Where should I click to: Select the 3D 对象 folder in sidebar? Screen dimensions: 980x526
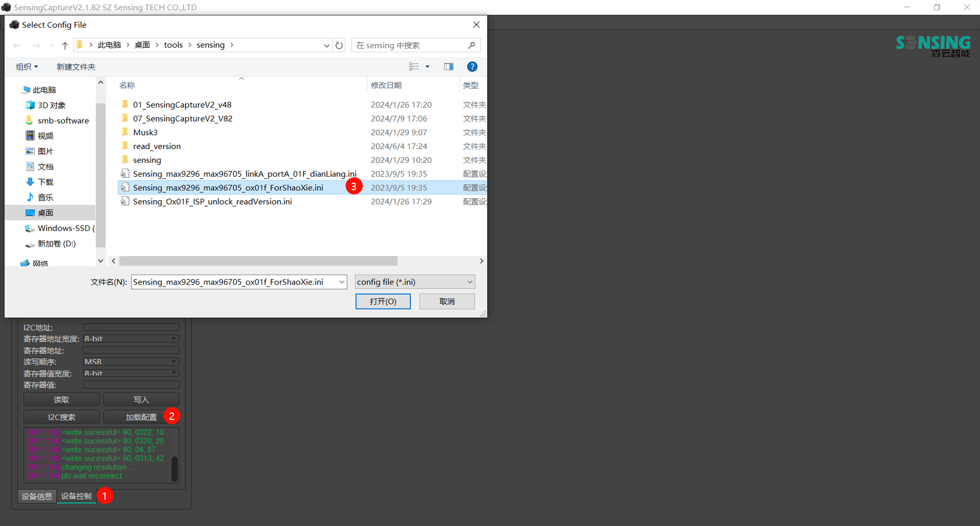pos(51,106)
